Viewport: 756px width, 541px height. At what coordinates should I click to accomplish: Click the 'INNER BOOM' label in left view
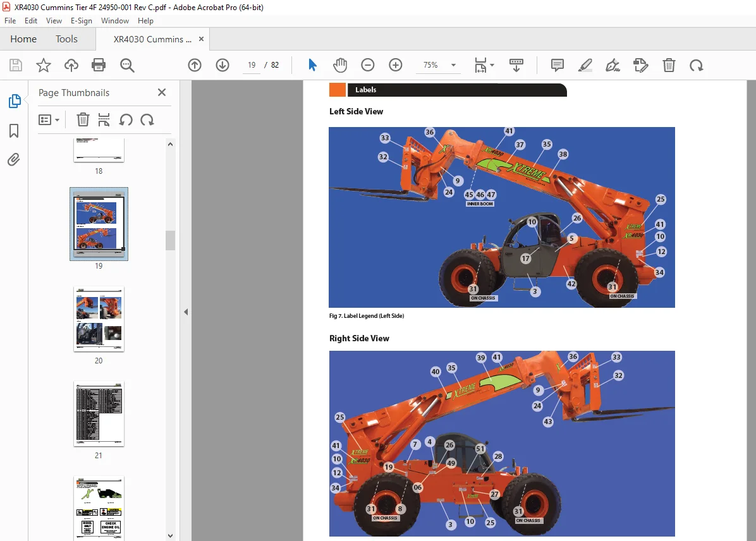tap(480, 204)
